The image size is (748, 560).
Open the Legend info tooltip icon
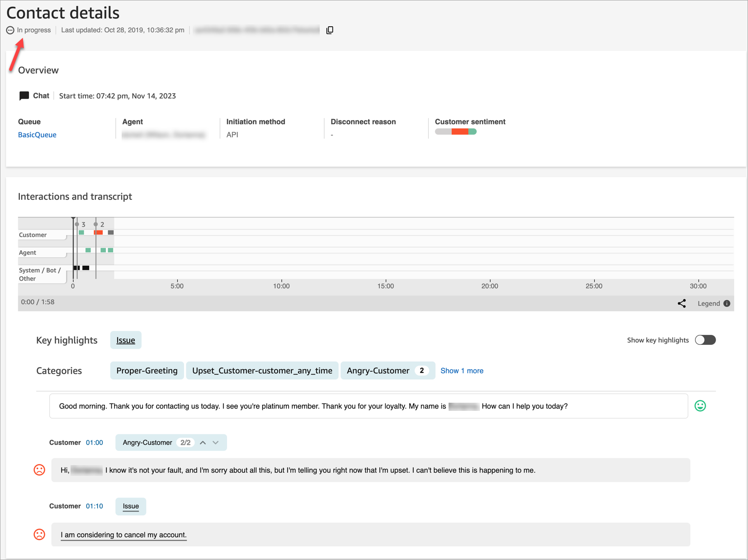point(727,303)
